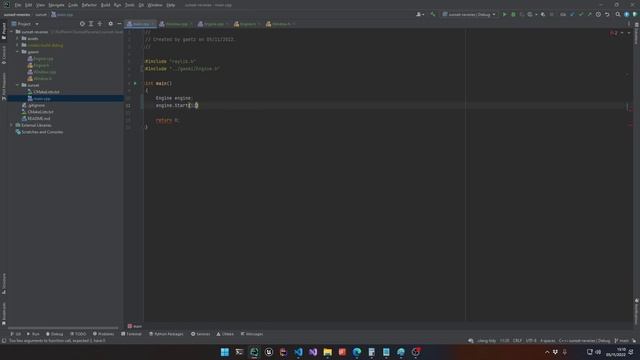Open the run configuration dropdown

coord(469,14)
